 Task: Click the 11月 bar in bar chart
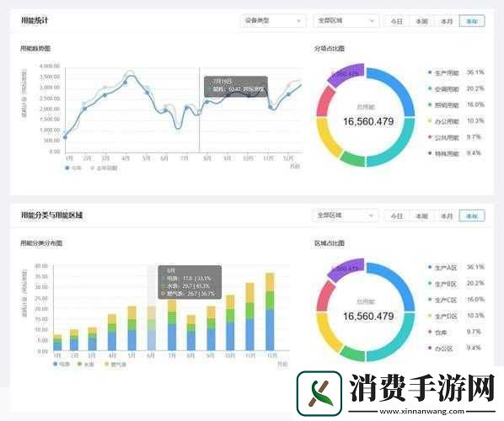[249, 317]
